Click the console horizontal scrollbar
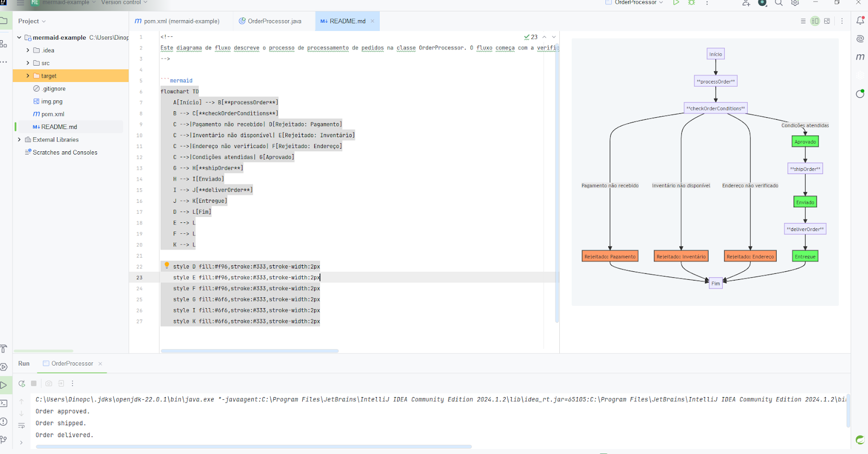 tap(254, 446)
